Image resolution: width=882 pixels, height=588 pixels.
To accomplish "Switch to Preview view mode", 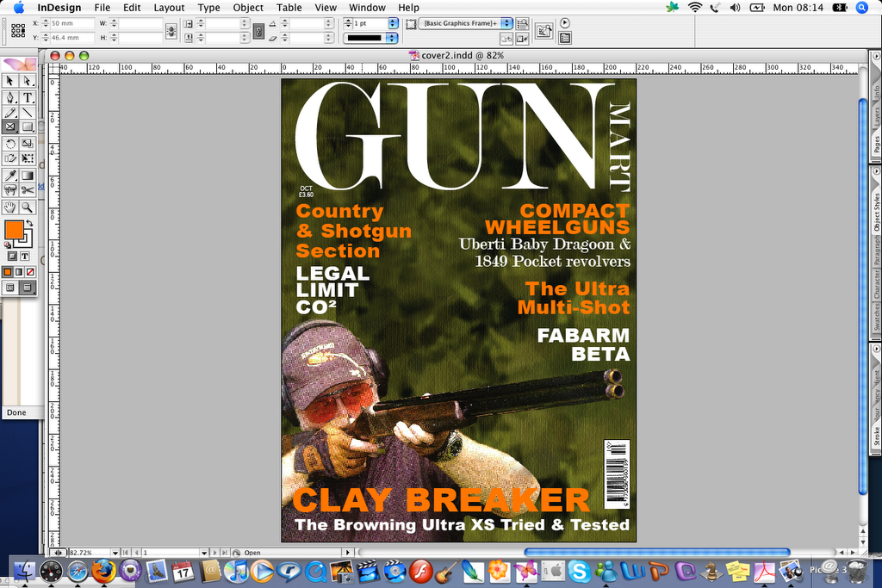I will 27,288.
